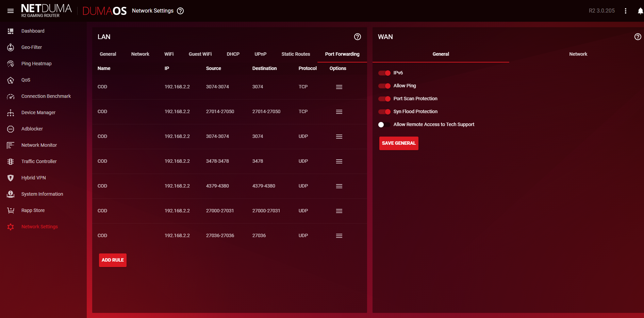The image size is (644, 318).
Task: Click the WAN panel help icon
Action: 638,37
